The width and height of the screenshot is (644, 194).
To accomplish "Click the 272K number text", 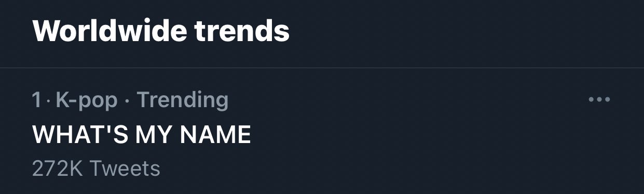I will coord(58,169).
